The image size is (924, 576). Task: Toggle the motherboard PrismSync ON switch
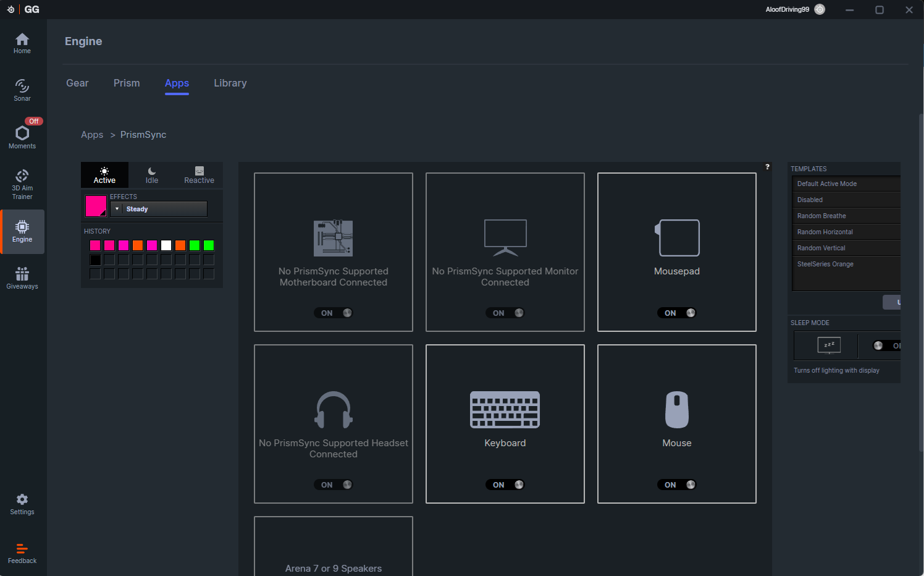(x=334, y=313)
